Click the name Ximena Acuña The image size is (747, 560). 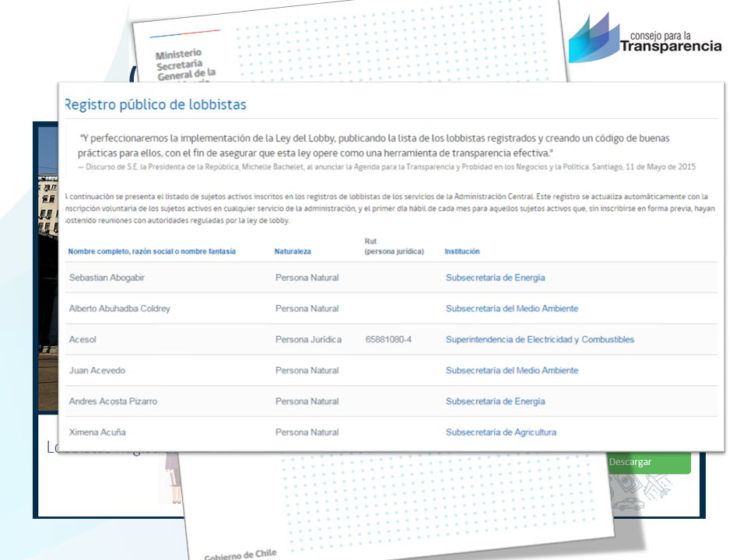(x=97, y=432)
